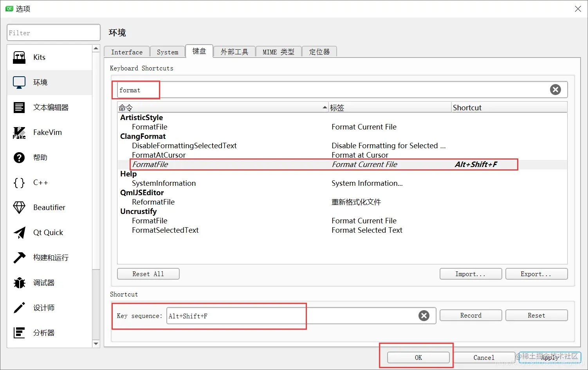Viewport: 588px width, 370px height.
Task: Sort by the Shortcut column header
Action: pyautogui.click(x=509, y=108)
